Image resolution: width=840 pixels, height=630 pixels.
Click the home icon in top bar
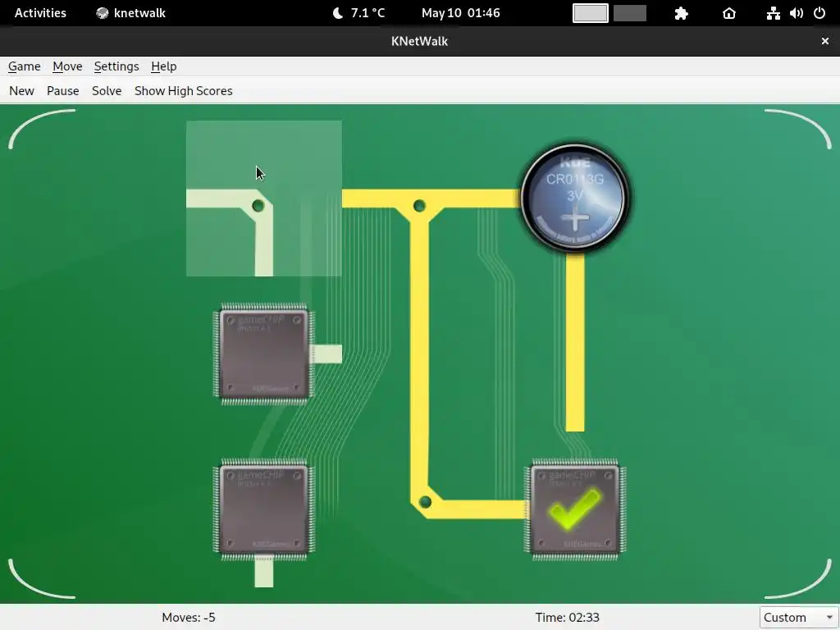729,13
